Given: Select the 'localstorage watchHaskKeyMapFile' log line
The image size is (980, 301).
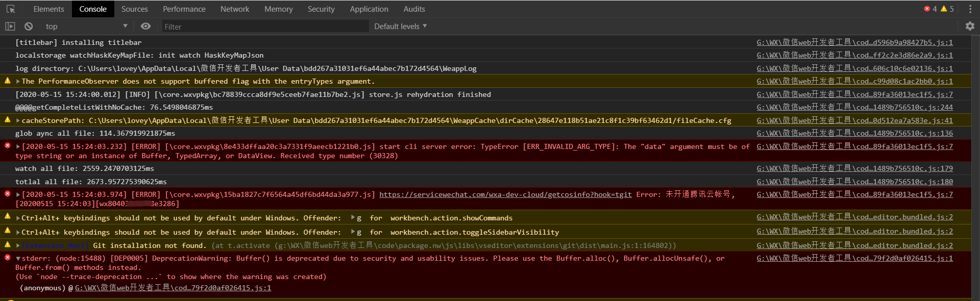Looking at the screenshot, I should pyautogui.click(x=139, y=56).
